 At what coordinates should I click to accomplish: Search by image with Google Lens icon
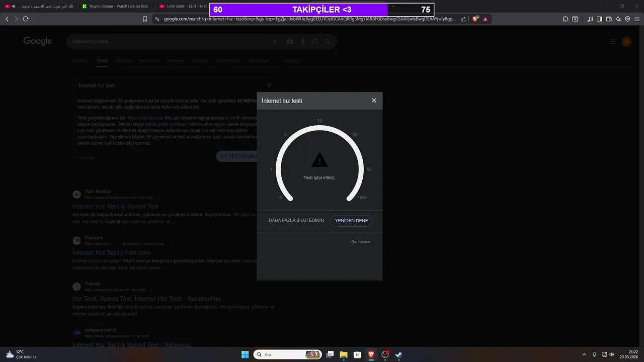point(315,42)
